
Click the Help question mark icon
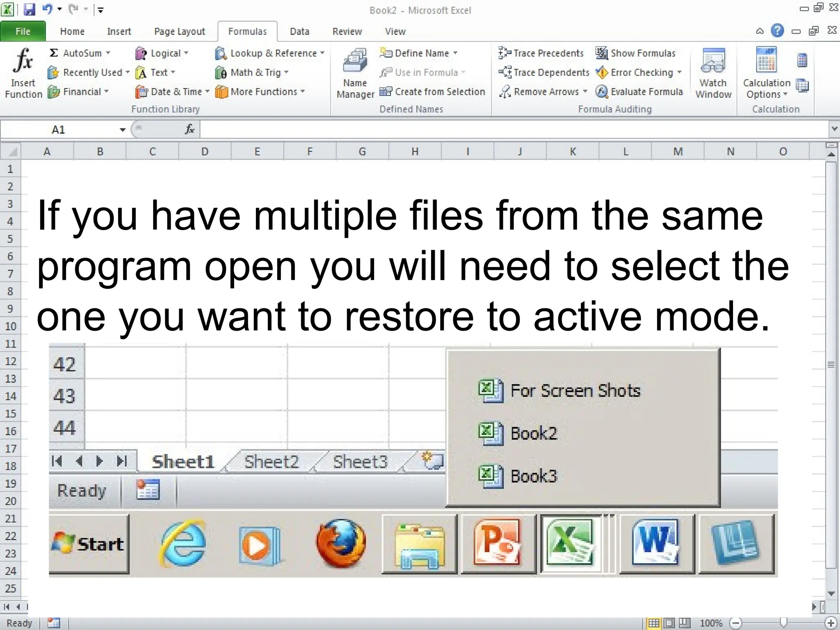[x=777, y=31]
